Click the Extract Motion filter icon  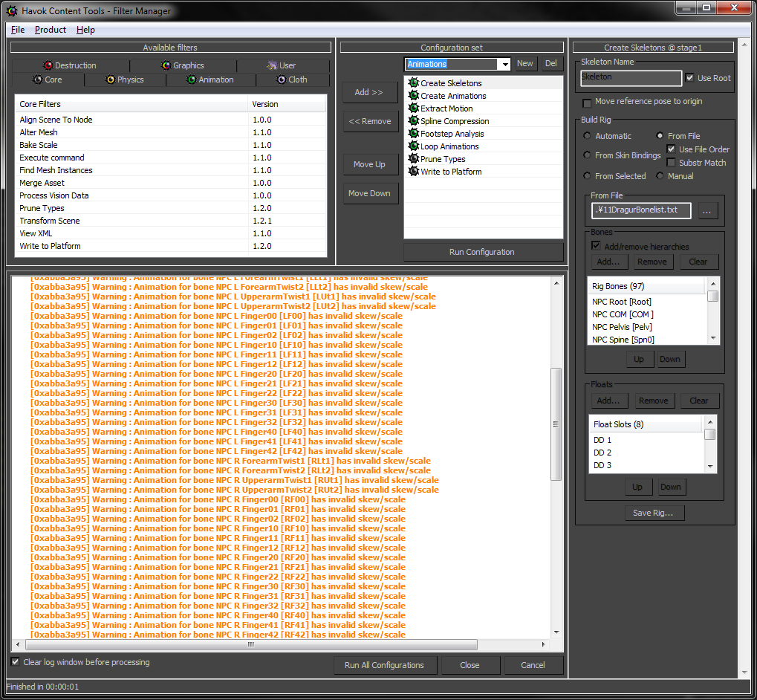click(413, 108)
